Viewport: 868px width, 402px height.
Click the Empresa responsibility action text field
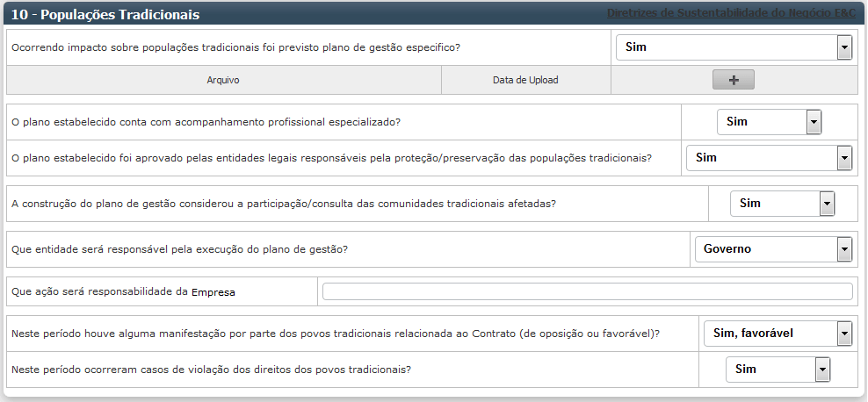[x=587, y=292]
